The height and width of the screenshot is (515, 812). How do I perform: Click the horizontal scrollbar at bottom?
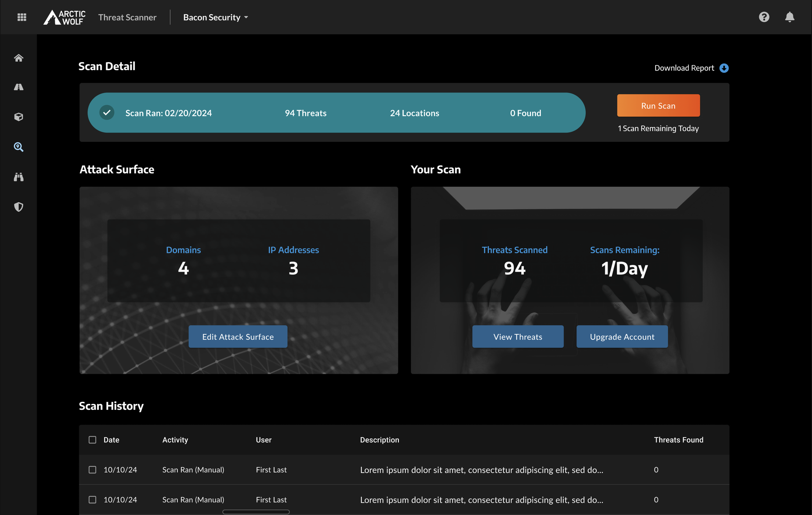pyautogui.click(x=256, y=512)
